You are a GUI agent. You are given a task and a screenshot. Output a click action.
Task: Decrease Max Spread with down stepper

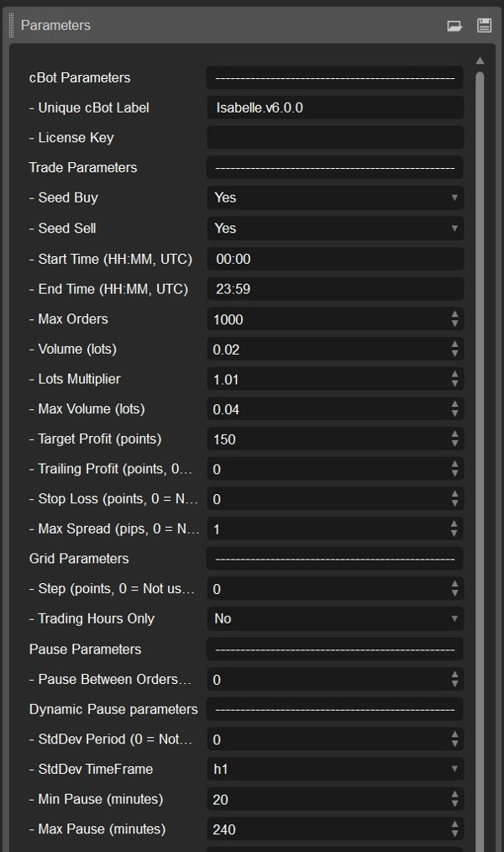click(457, 533)
